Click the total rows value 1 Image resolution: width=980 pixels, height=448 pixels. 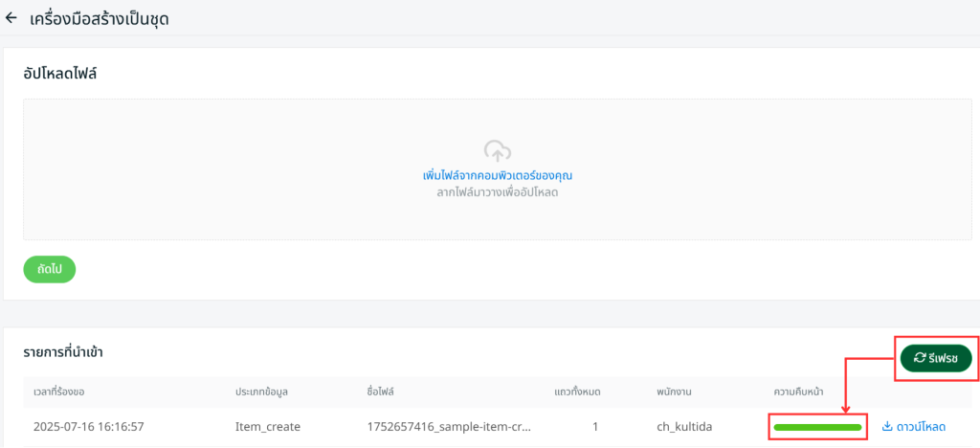595,426
